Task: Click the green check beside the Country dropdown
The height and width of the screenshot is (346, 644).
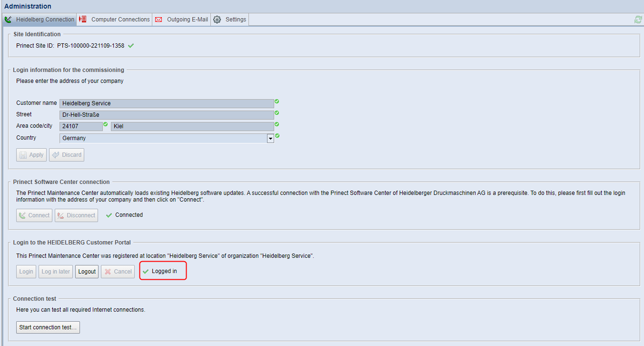Action: [277, 135]
